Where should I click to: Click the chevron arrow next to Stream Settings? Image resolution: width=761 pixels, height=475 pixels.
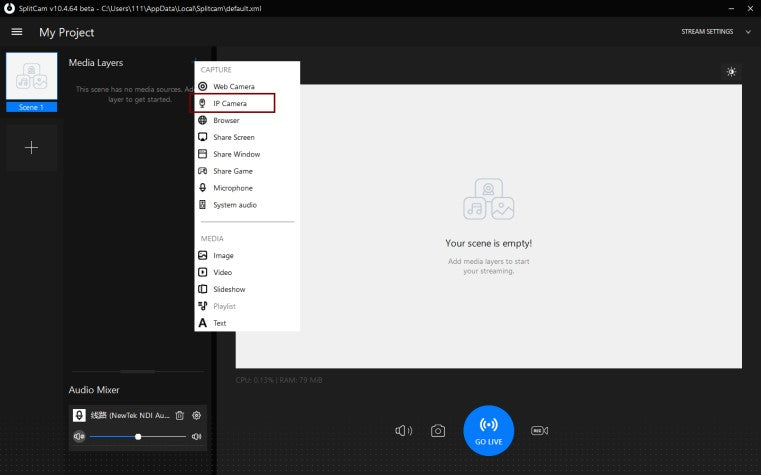point(747,32)
